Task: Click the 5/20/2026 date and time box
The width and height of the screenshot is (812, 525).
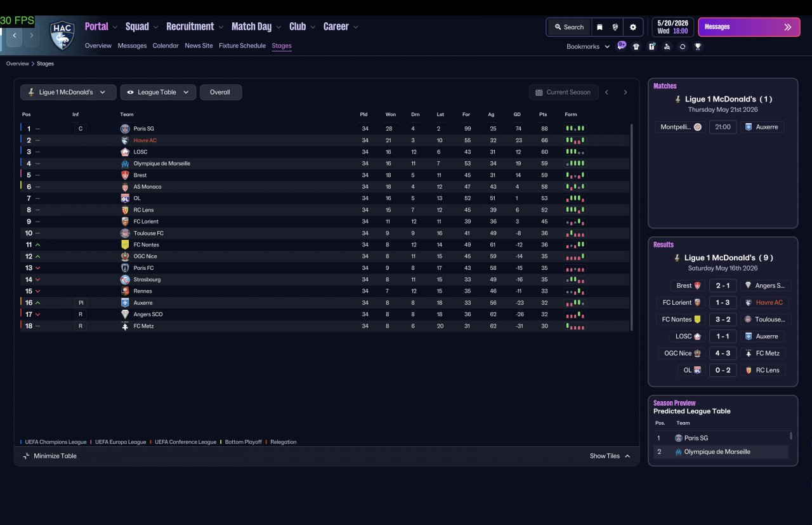Action: pyautogui.click(x=672, y=27)
